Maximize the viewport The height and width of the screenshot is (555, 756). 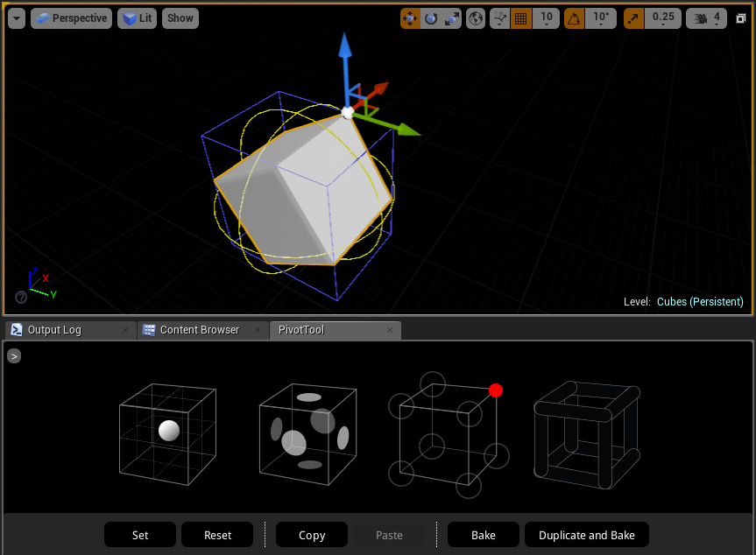pos(740,18)
